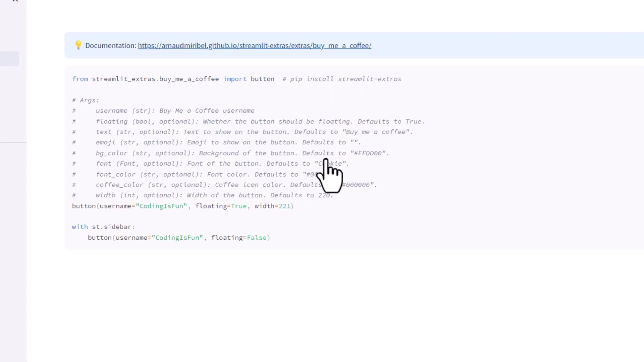Screen dimensions: 644x362
Task: Click the floating=False argument in code
Action: pos(239,238)
